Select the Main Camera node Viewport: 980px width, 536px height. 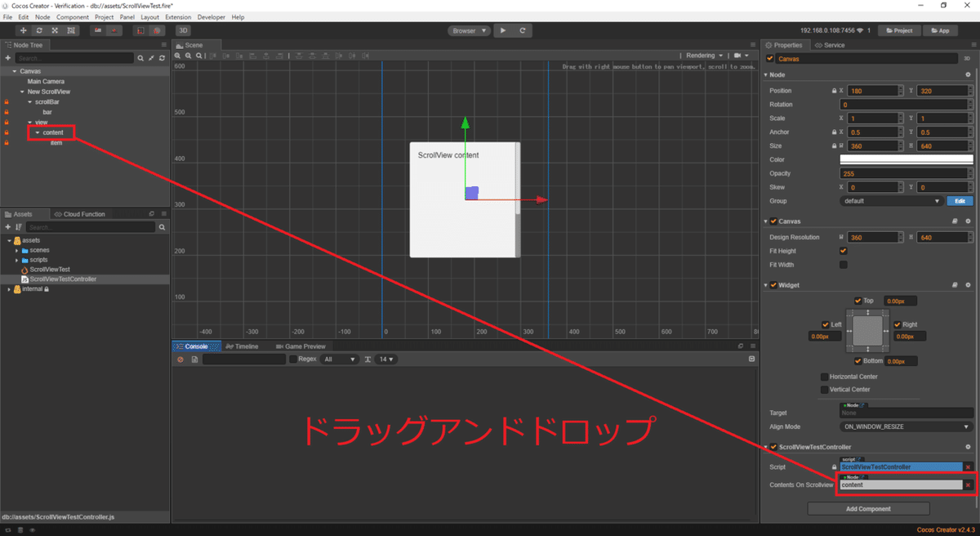click(46, 82)
